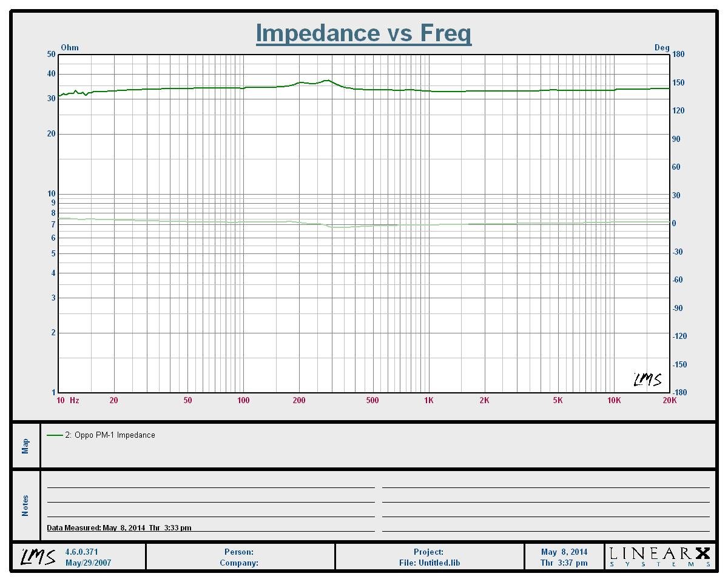Click the Thr 3:37 pm timestamp
Image resolution: width=728 pixels, height=582 pixels.
click(564, 563)
